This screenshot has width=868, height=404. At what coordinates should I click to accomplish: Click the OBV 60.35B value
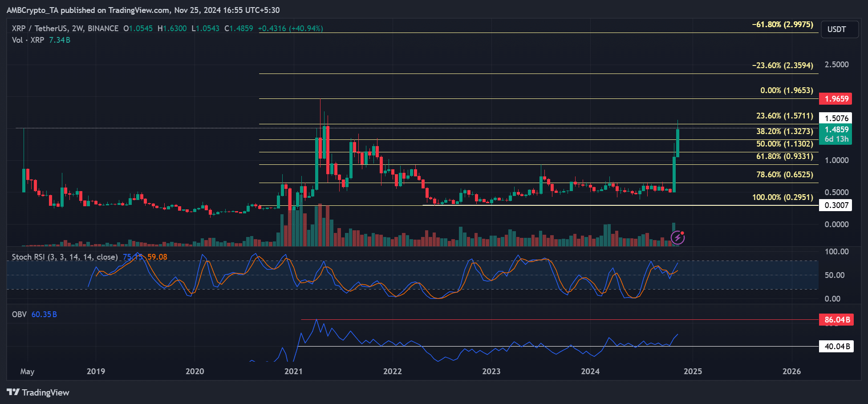44,314
